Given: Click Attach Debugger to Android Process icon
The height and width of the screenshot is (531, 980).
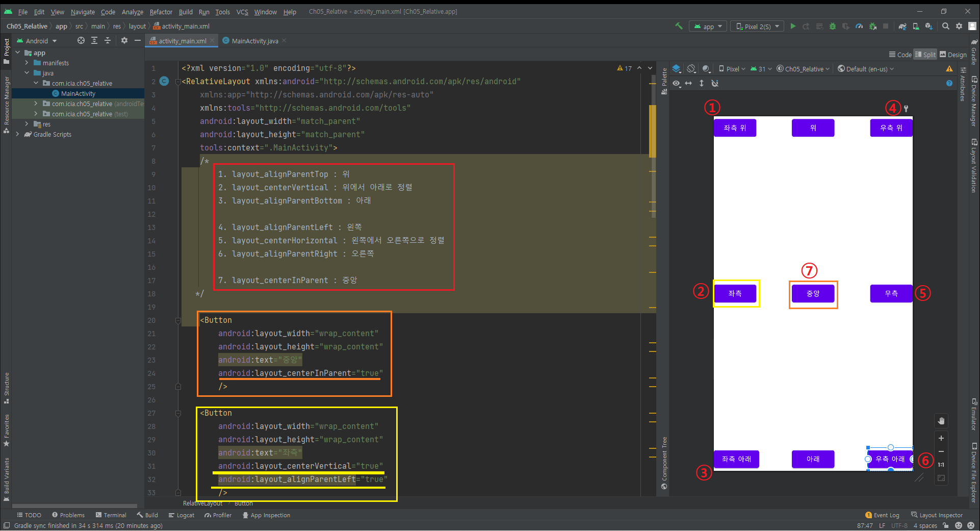Looking at the screenshot, I should tap(872, 26).
